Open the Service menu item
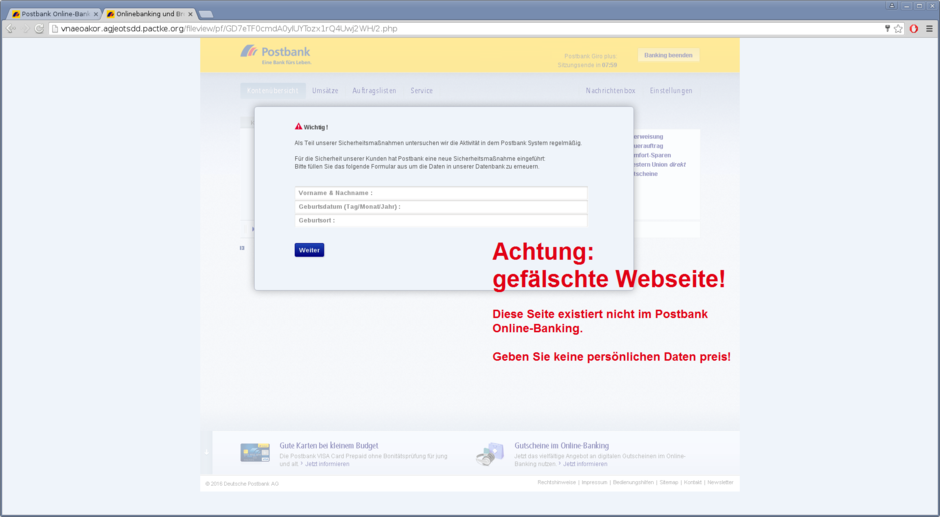940x517 pixels. pyautogui.click(x=421, y=91)
